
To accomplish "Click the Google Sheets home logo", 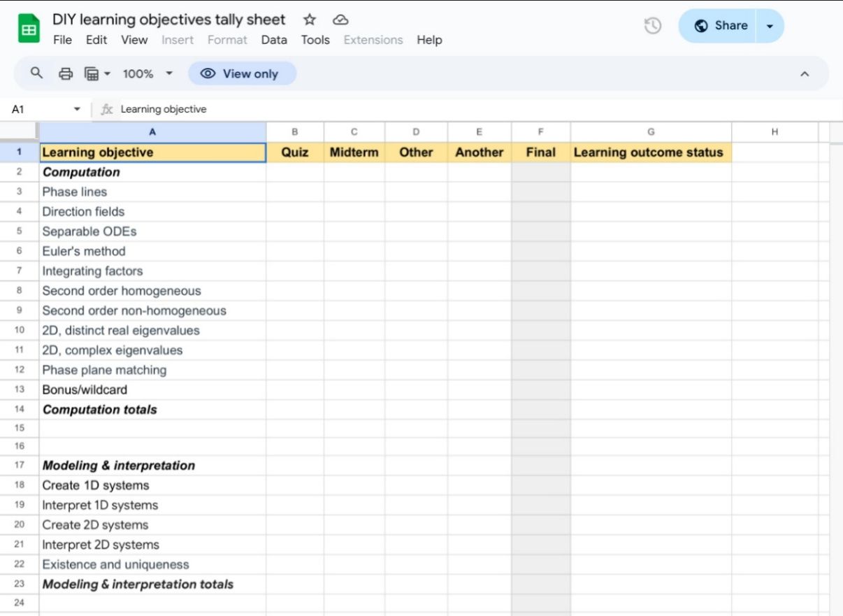I will 29,29.
